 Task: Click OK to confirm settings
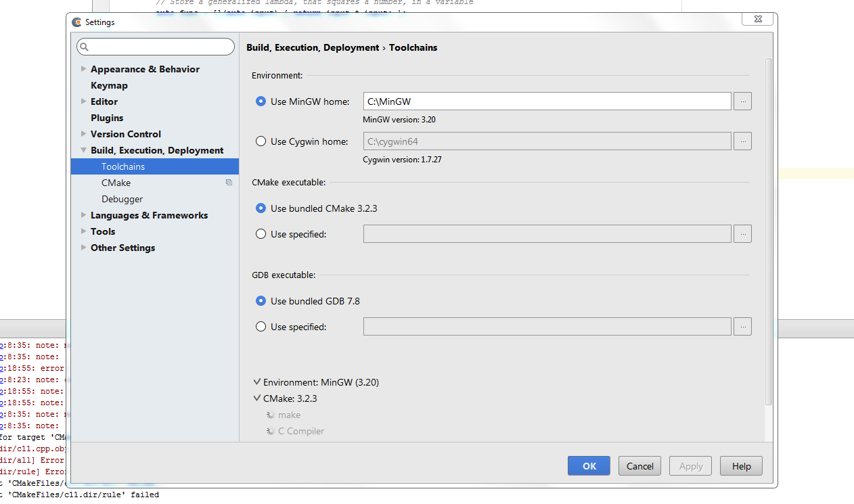point(589,466)
